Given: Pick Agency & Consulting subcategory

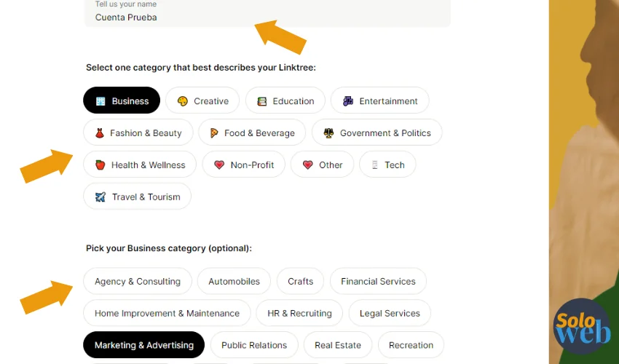Looking at the screenshot, I should (138, 281).
